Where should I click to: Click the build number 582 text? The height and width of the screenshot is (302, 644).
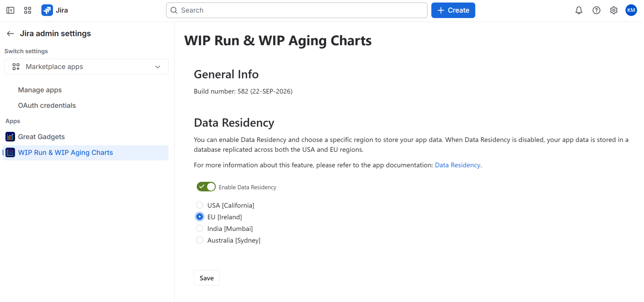coord(243,91)
